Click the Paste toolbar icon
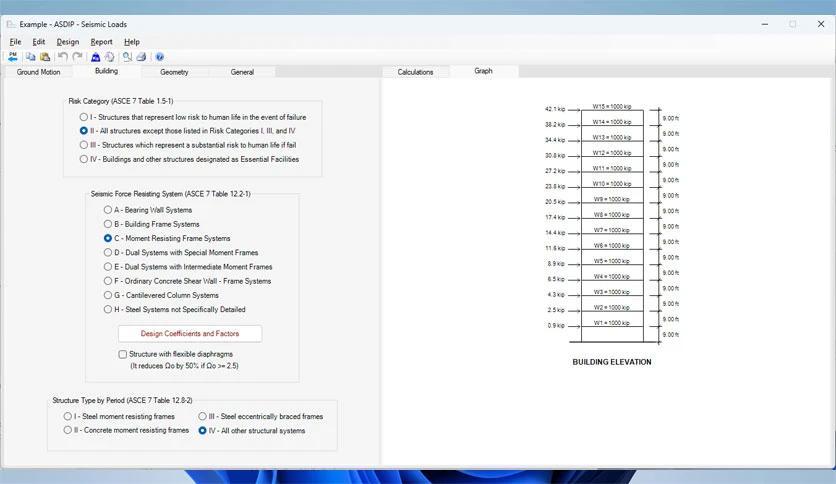Viewport: 836px width, 484px height. 44,57
